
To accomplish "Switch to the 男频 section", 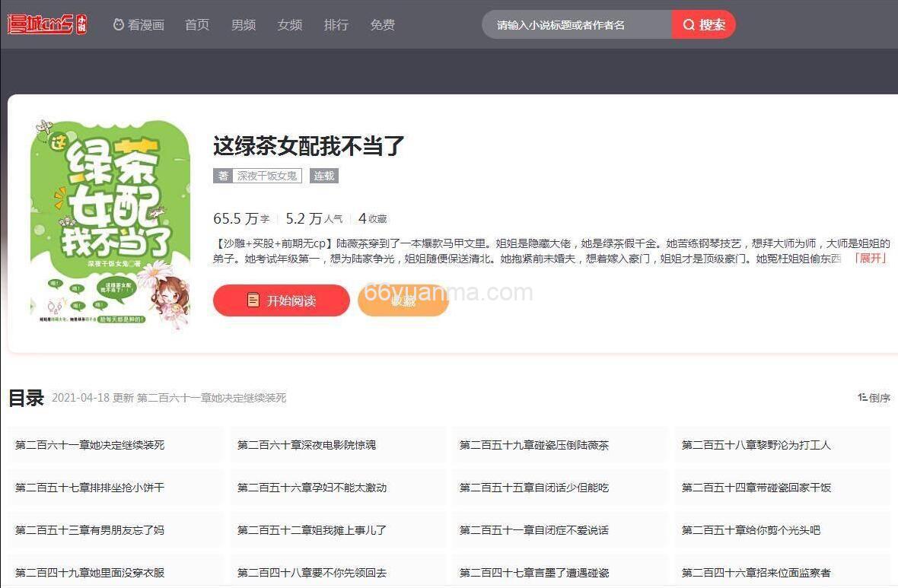I will (x=243, y=24).
